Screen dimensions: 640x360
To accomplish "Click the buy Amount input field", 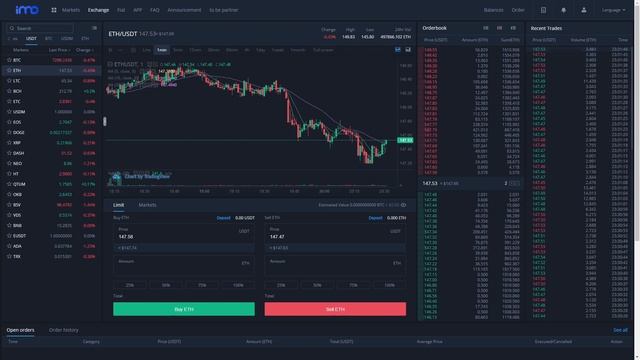I will pos(184,264).
